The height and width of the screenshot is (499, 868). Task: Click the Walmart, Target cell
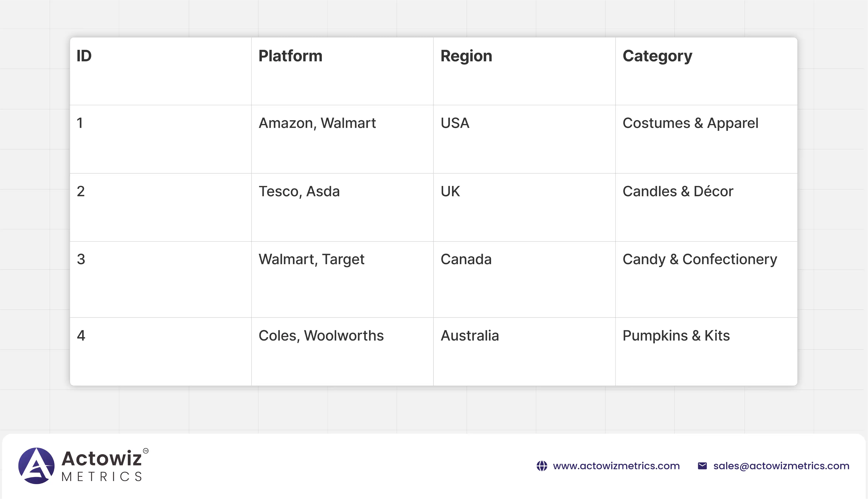click(311, 259)
